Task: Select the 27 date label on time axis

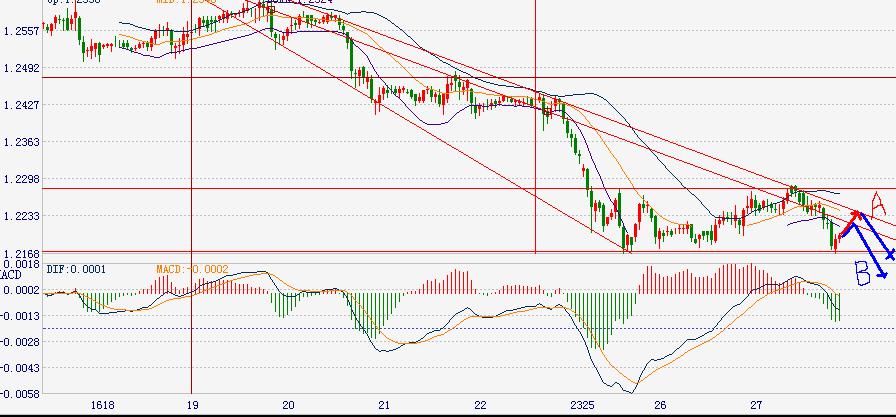Action: pyautogui.click(x=756, y=406)
